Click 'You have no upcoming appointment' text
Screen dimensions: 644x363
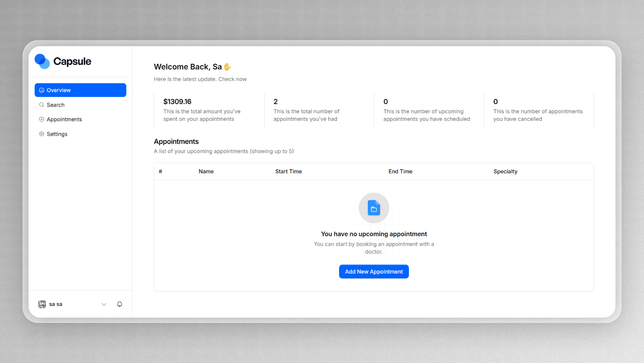pos(374,234)
